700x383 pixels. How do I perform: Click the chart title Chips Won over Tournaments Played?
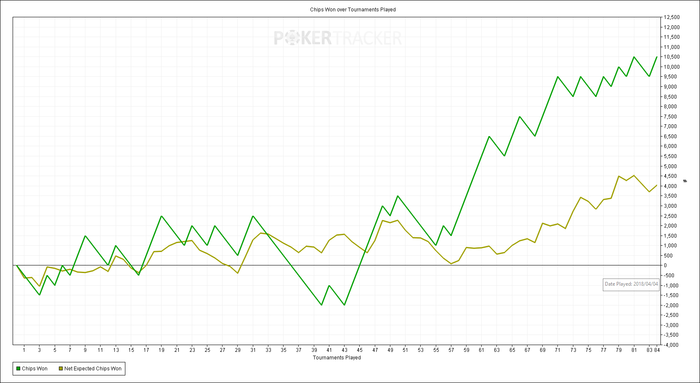(353, 9)
